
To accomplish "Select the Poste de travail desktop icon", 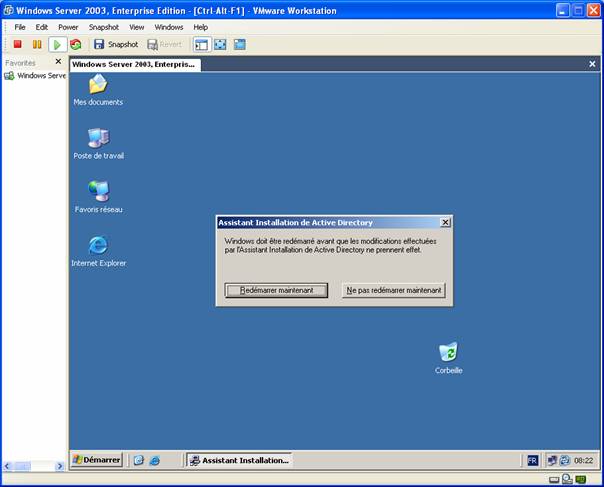I will point(99,143).
